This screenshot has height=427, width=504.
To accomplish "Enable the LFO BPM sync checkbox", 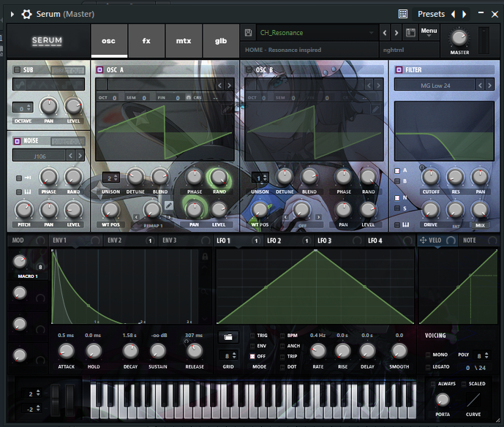I will click(282, 336).
